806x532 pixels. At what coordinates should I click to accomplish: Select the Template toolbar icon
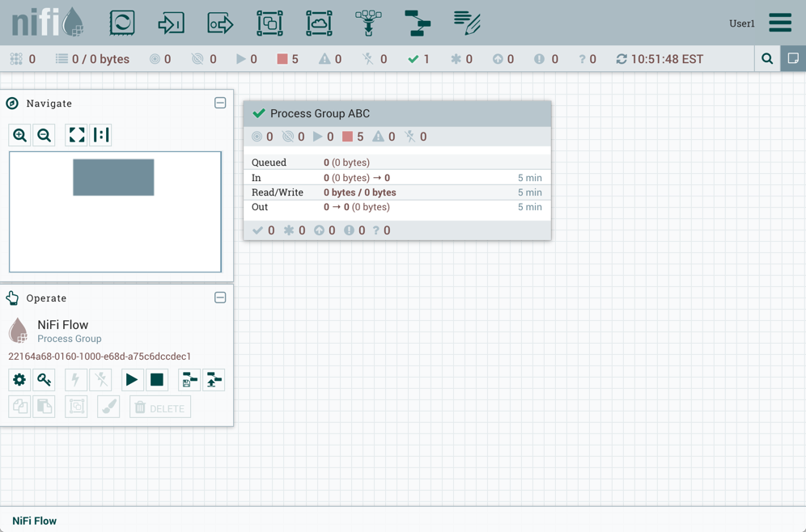pos(418,23)
